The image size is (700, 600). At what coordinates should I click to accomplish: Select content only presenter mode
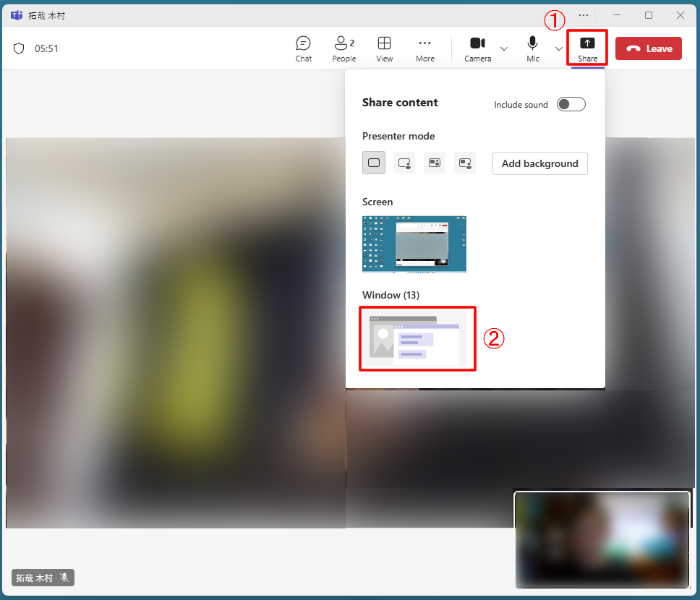(374, 163)
